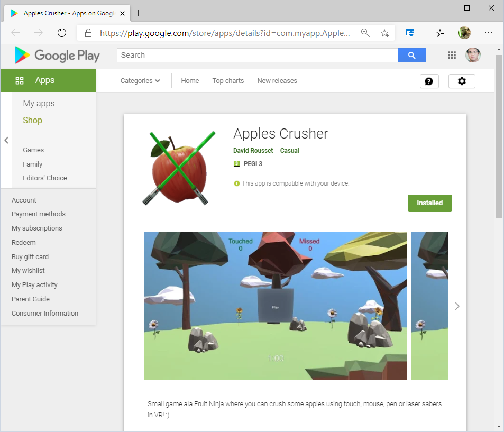Image resolution: width=504 pixels, height=432 pixels.
Task: Open browser settings and more menu
Action: tap(488, 33)
